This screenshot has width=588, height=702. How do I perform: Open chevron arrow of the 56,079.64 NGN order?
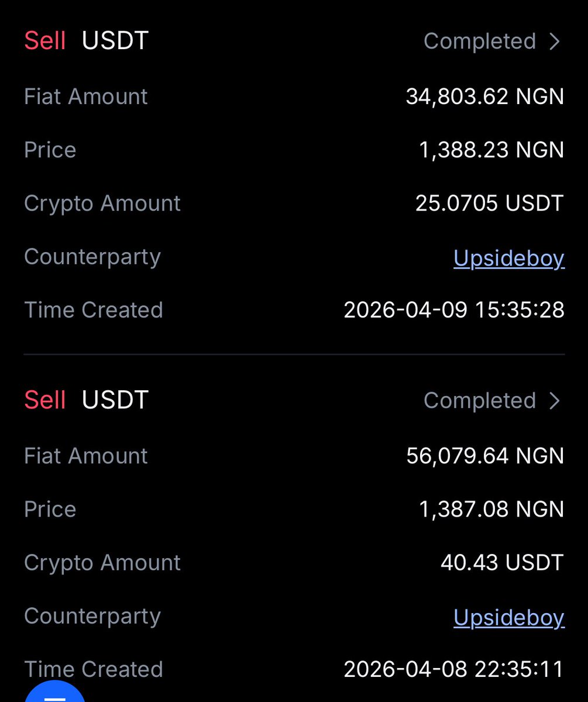tap(555, 401)
